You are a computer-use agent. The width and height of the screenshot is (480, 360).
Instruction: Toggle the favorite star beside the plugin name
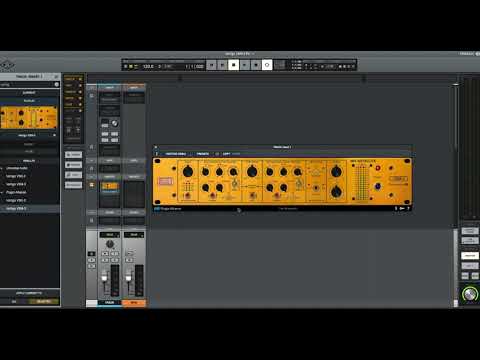click(x=54, y=135)
